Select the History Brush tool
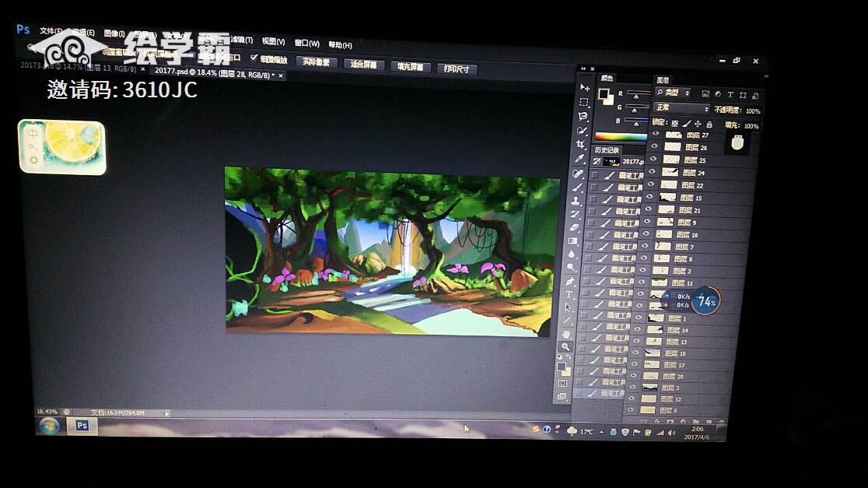Screen dimensions: 868x488 pyautogui.click(x=575, y=214)
